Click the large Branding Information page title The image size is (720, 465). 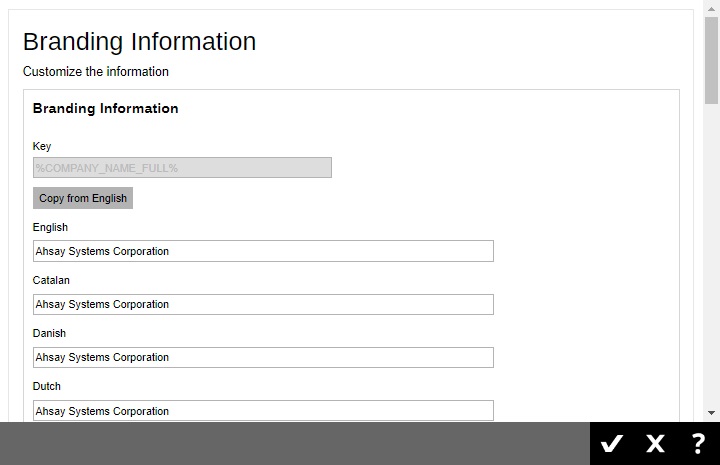click(139, 42)
